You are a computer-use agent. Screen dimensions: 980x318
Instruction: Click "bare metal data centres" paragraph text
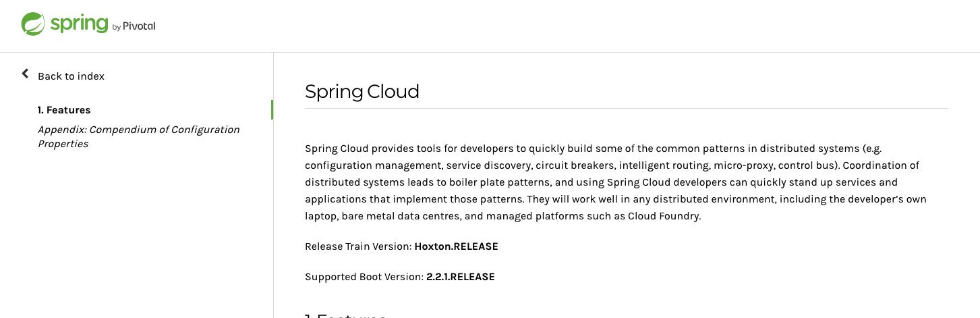[401, 216]
